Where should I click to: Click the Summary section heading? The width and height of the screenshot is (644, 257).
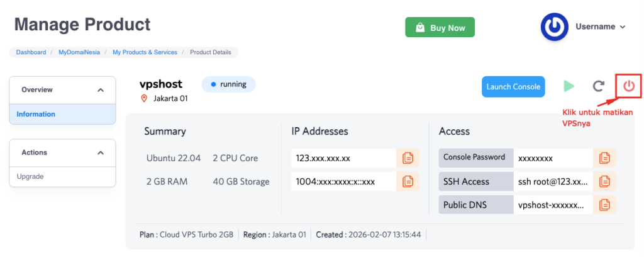pos(165,132)
